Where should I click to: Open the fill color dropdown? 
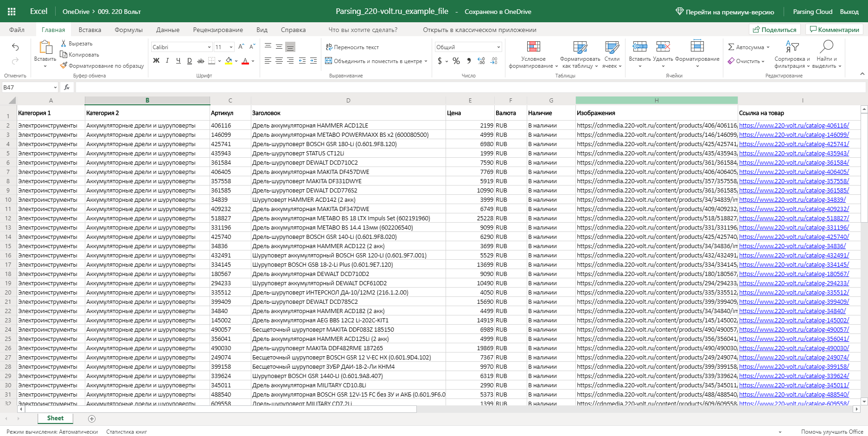tap(236, 61)
